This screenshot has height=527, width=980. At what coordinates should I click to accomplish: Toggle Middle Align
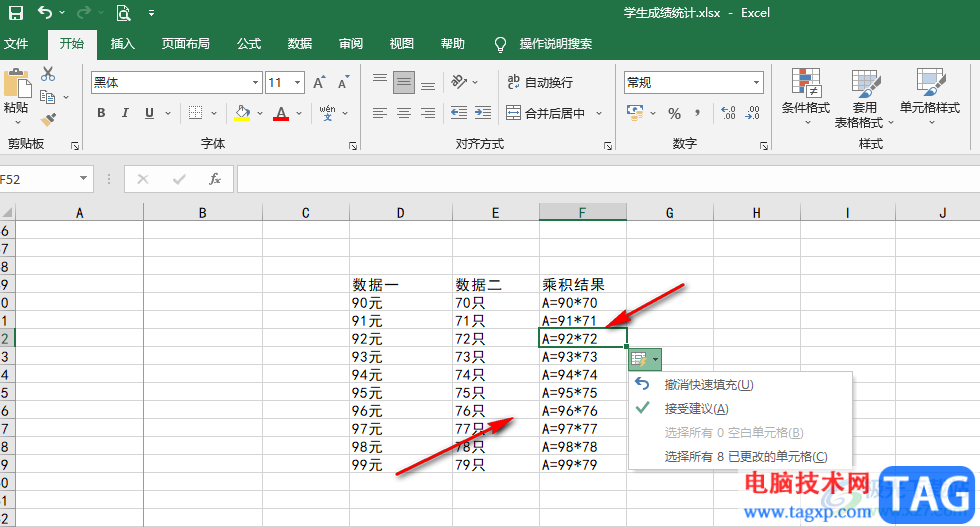point(404,82)
